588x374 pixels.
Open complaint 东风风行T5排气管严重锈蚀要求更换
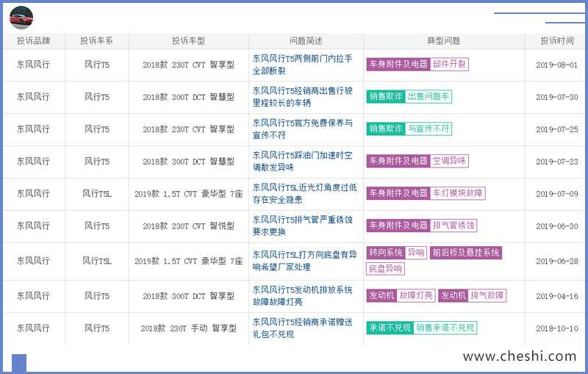coord(302,226)
